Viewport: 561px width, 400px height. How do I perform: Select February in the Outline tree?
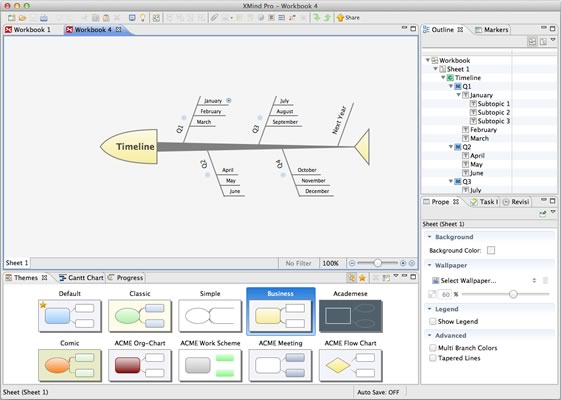(x=483, y=130)
